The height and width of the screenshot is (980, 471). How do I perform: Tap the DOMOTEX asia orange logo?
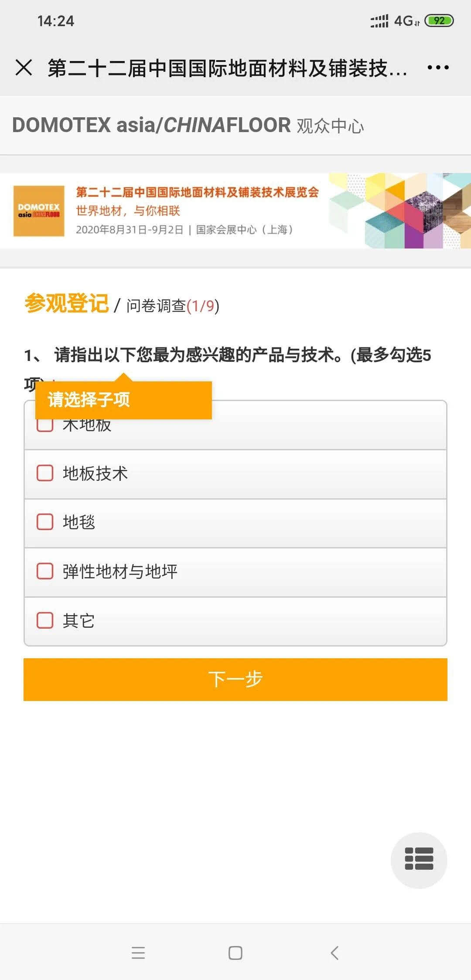[39, 211]
